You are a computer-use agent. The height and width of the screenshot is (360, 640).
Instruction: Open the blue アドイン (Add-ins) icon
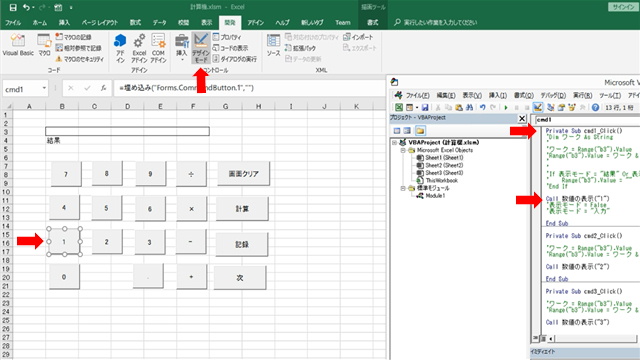120,48
